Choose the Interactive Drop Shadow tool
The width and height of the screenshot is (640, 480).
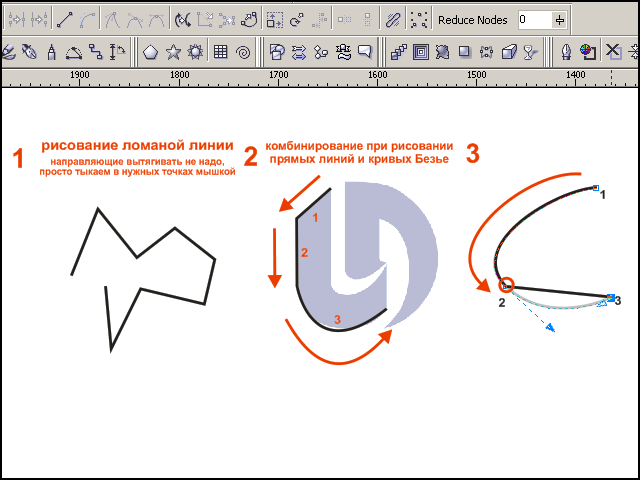pos(464,51)
